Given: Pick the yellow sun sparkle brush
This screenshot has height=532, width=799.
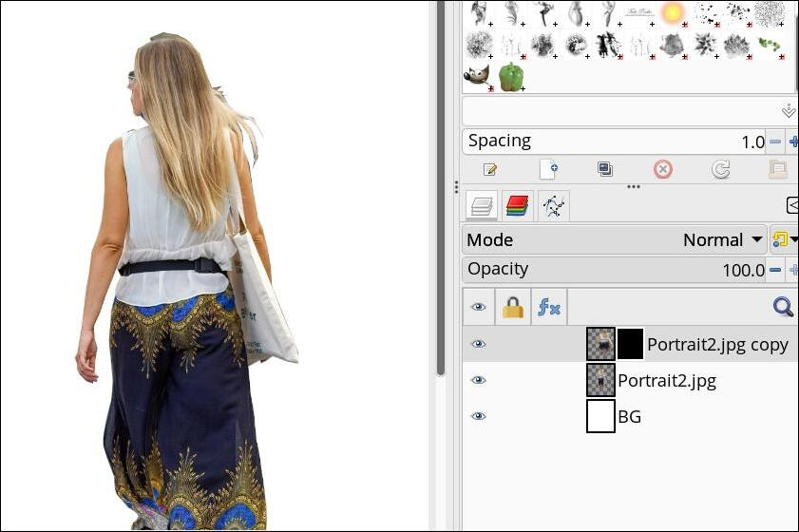Looking at the screenshot, I should (x=673, y=13).
